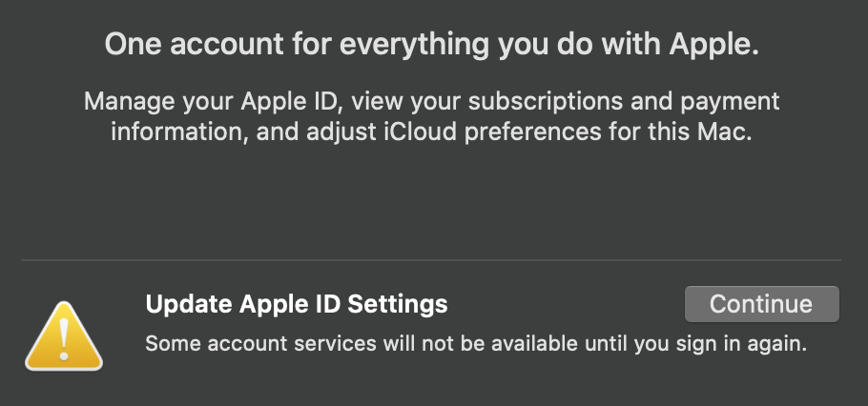The width and height of the screenshot is (868, 406).
Task: Click the word "Settings" in the bold title
Action: click(x=397, y=304)
